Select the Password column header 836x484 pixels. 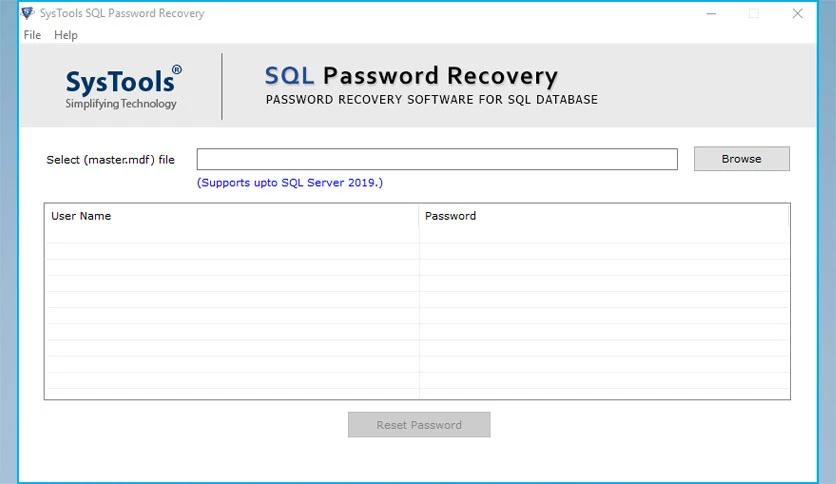604,216
